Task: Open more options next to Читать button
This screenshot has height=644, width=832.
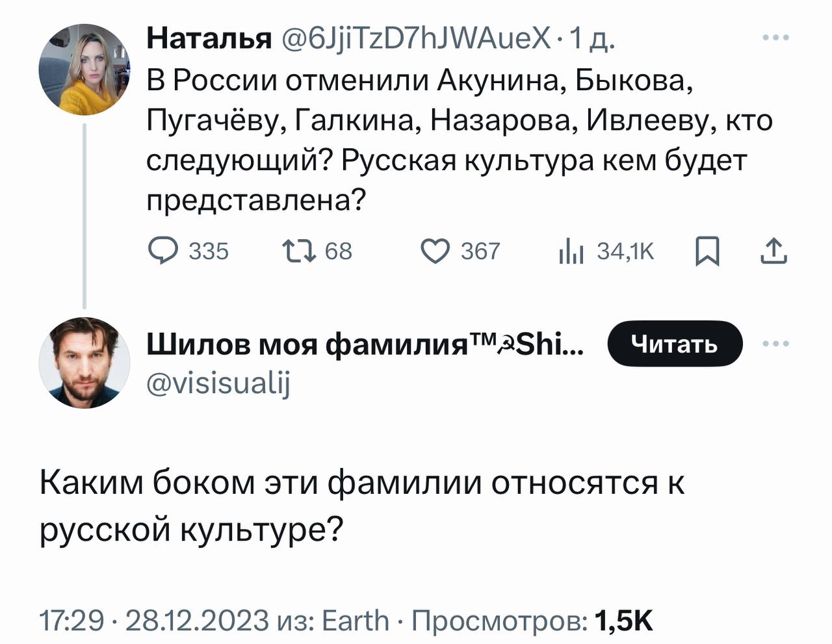Action: [x=775, y=344]
